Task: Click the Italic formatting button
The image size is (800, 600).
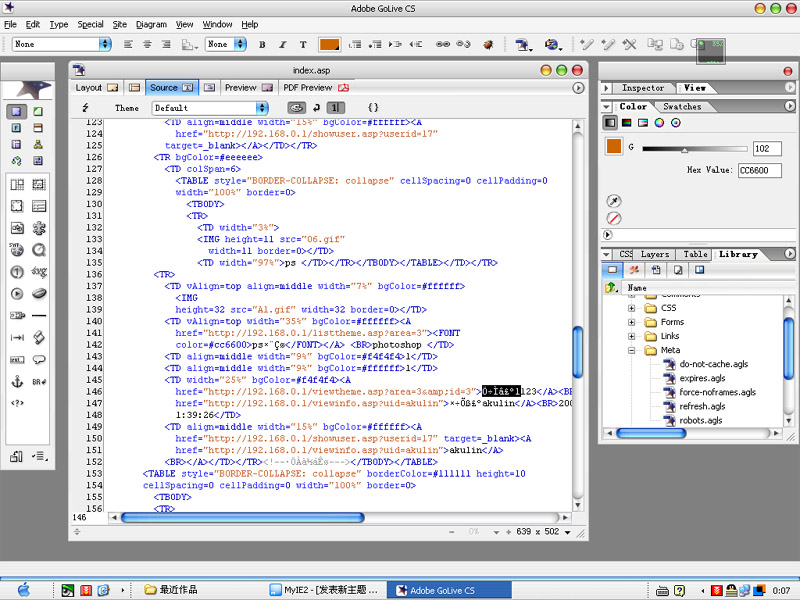Action: (x=283, y=45)
